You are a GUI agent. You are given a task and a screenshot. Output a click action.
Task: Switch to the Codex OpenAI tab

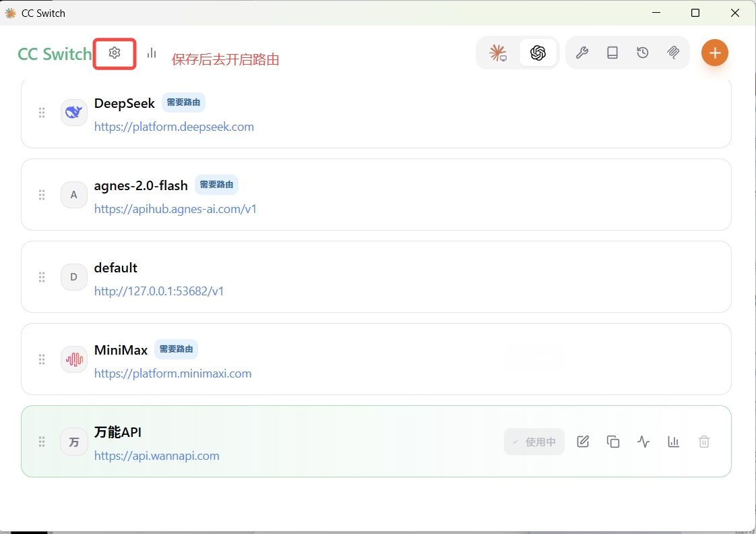click(538, 53)
